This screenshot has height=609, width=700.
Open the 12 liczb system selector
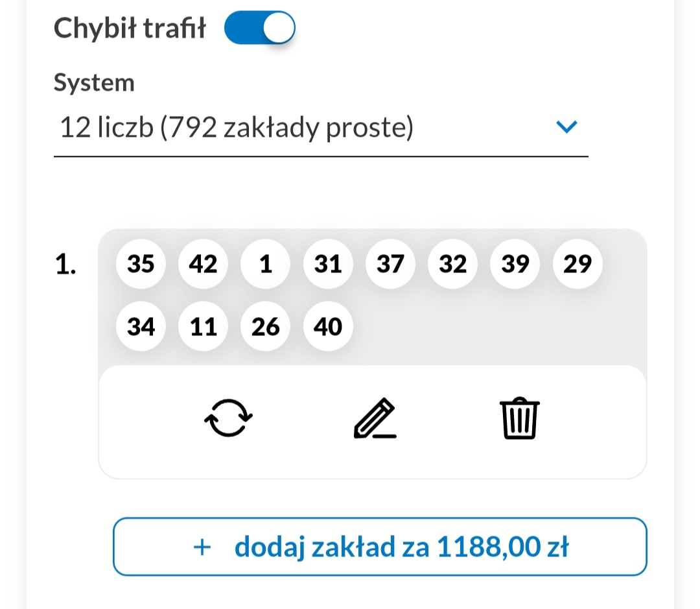pos(237,128)
